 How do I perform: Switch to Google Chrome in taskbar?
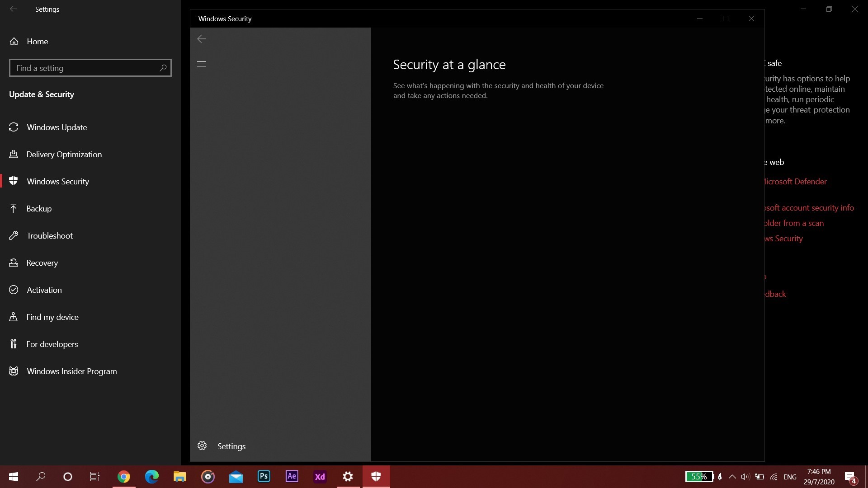pyautogui.click(x=123, y=477)
